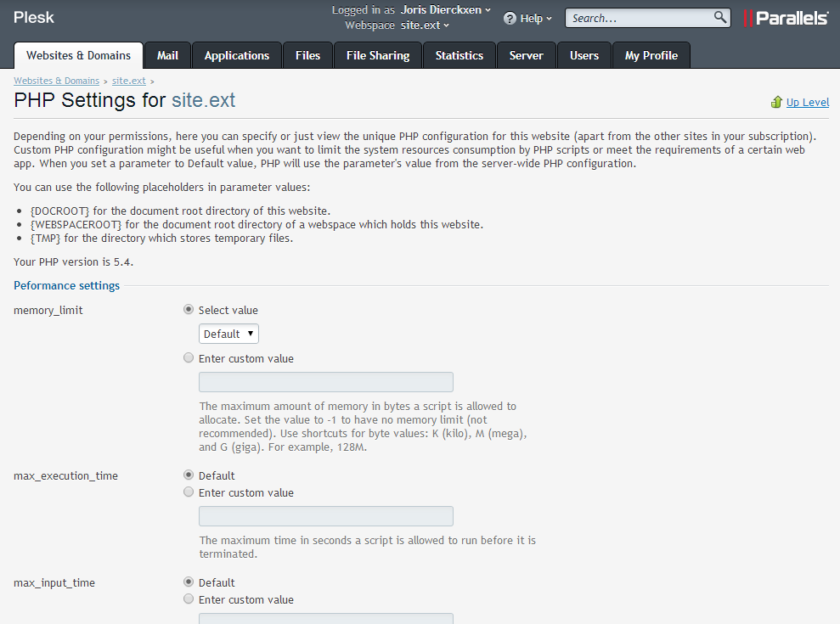
Task: Open the memory_limit Default dropdown
Action: click(228, 334)
